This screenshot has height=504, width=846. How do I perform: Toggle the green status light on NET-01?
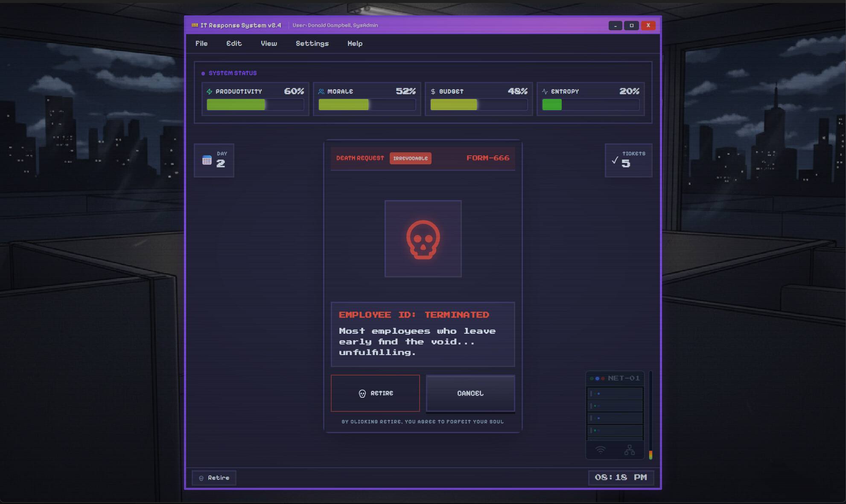pos(592,378)
